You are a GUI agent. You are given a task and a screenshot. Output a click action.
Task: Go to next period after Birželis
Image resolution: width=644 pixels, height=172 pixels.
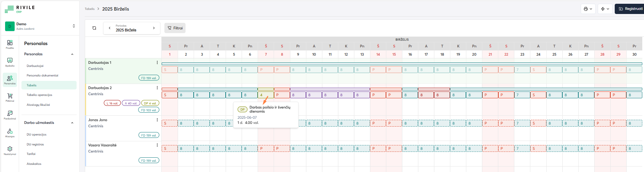point(154,28)
